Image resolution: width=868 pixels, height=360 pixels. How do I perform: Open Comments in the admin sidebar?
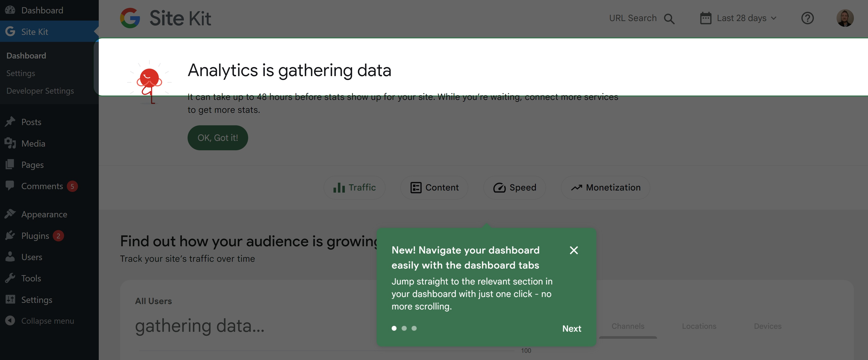tap(42, 186)
